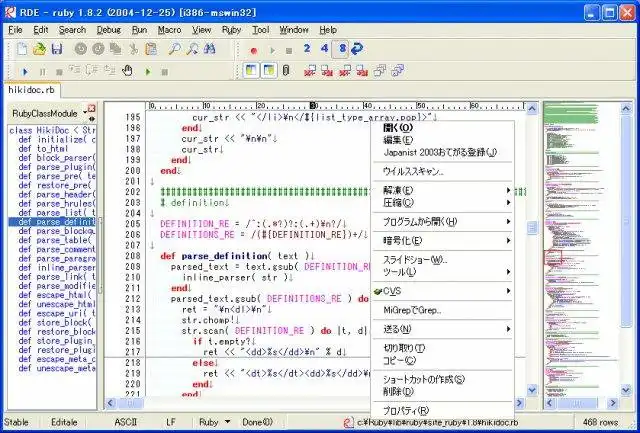Click the binoculars search icon
Screen dimensions: 640x433
[209, 49]
